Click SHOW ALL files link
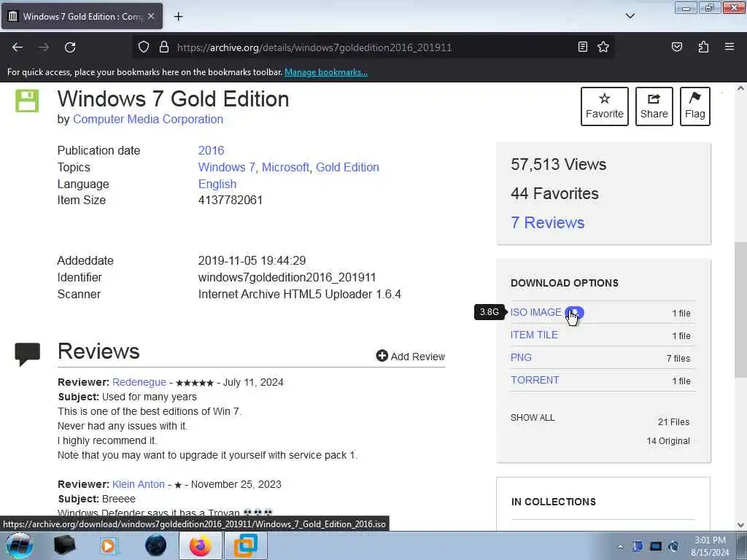Screen dimensions: 747x560 [x=533, y=418]
